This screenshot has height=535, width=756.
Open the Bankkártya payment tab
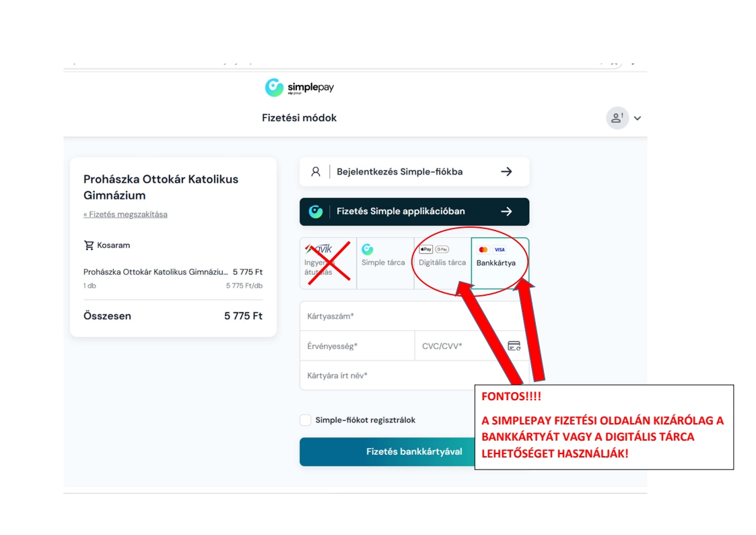pos(500,263)
